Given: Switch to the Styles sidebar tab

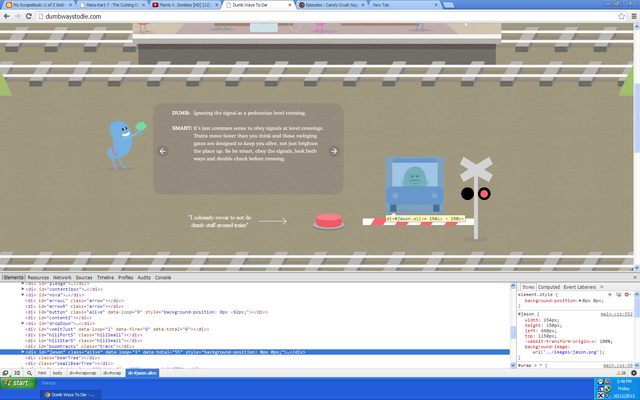Looking at the screenshot, I should tap(528, 287).
